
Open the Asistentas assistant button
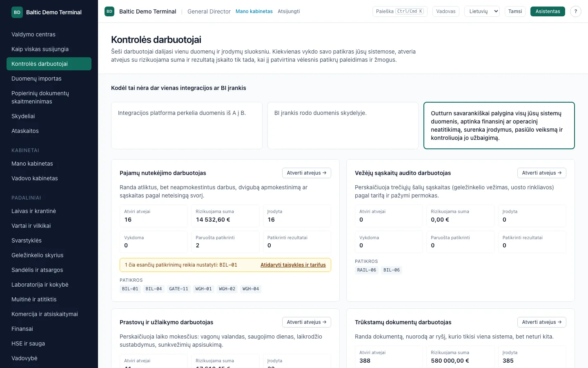(x=548, y=11)
